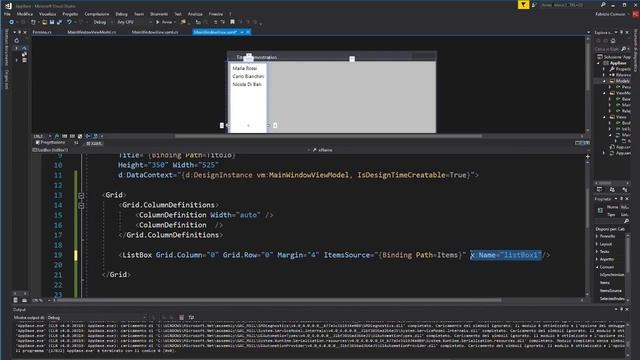640x360 pixels.
Task: Open the Progetto menu
Action: [70, 14]
